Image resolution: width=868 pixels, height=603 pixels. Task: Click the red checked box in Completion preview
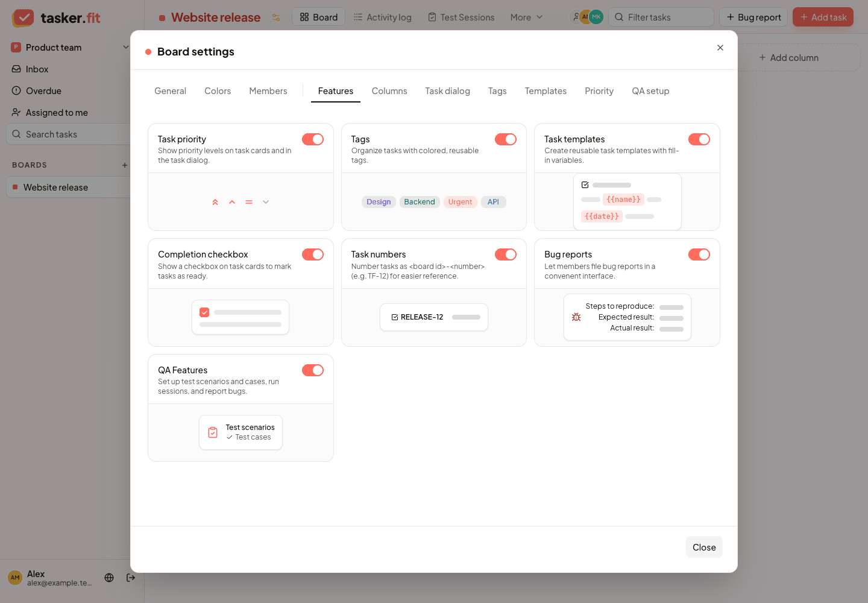[204, 312]
